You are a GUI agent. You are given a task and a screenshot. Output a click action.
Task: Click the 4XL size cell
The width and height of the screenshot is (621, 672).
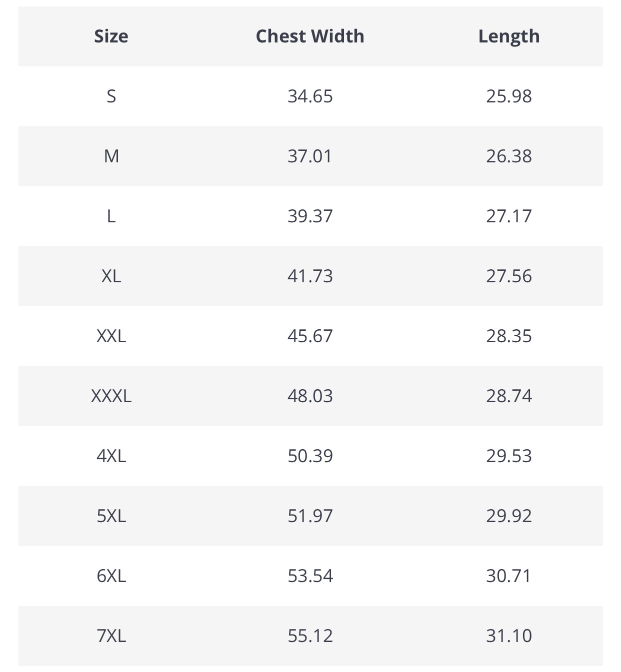(111, 456)
